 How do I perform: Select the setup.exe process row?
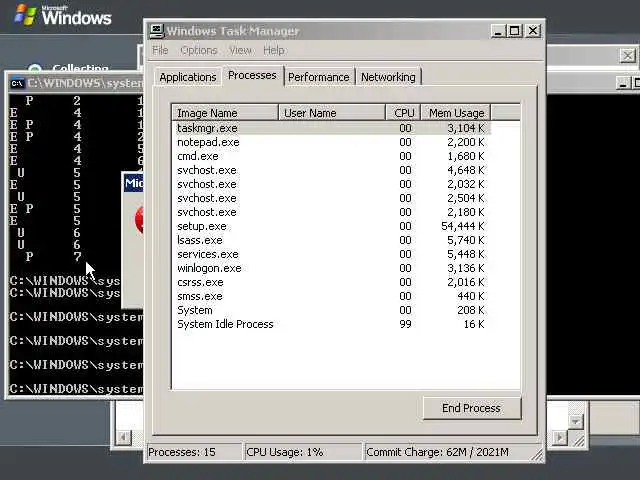[x=331, y=226]
